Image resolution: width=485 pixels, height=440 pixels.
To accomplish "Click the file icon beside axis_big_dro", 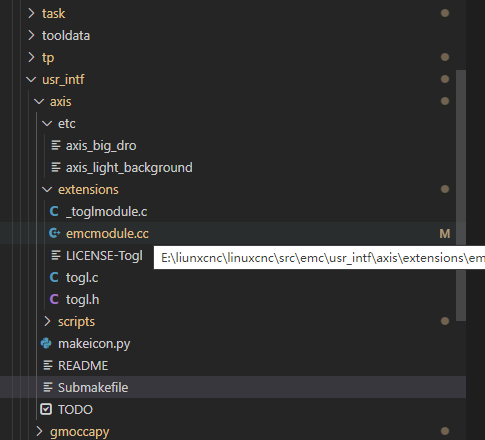I will click(56, 146).
